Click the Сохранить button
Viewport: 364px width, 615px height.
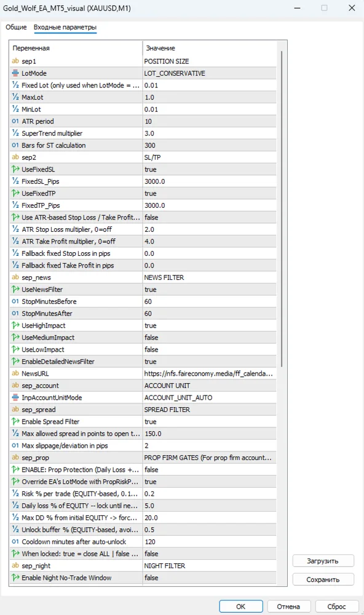[323, 579]
